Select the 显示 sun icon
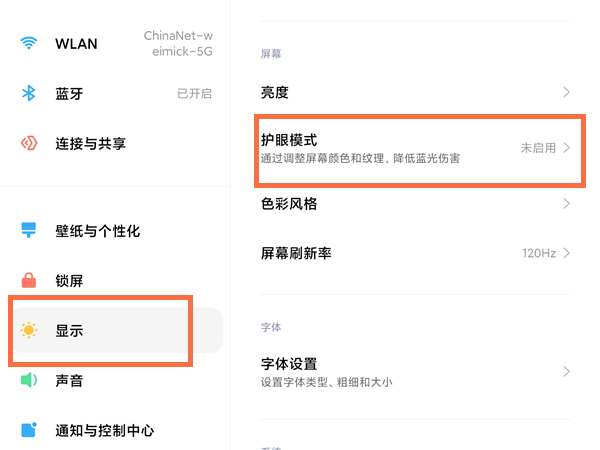 (x=29, y=330)
